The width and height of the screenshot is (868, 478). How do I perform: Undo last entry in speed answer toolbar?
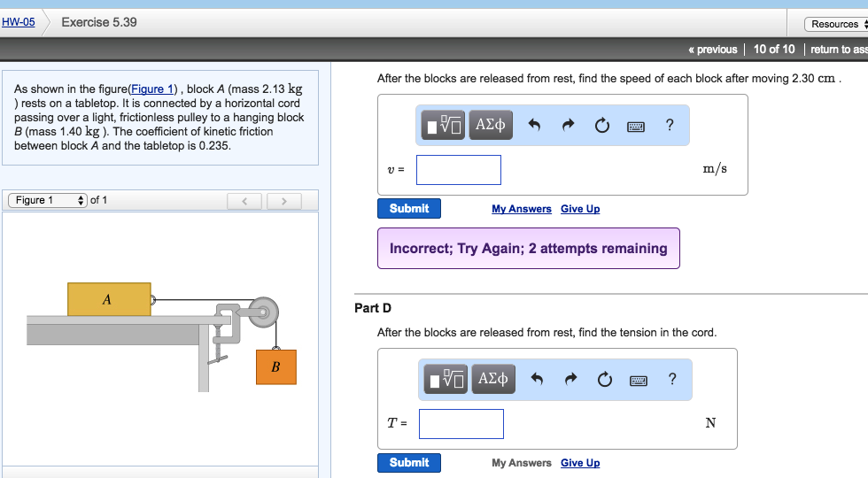click(x=534, y=125)
